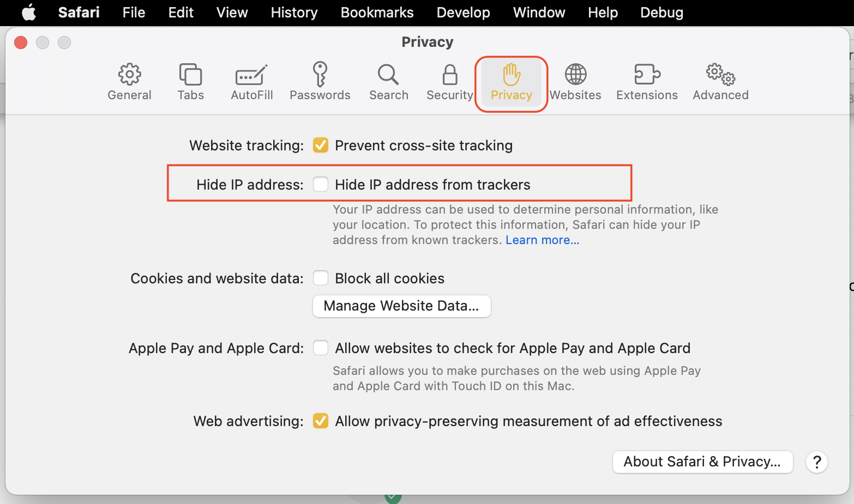Click the Manage Website Data button

402,306
